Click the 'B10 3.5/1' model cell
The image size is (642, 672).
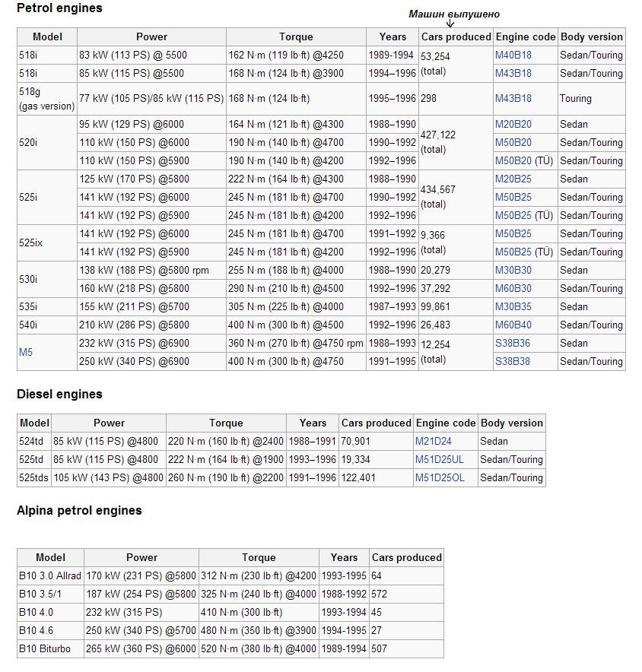point(50,594)
